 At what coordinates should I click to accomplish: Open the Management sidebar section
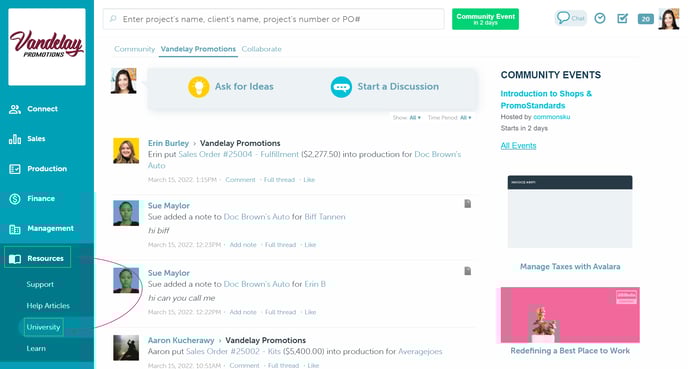41,228
